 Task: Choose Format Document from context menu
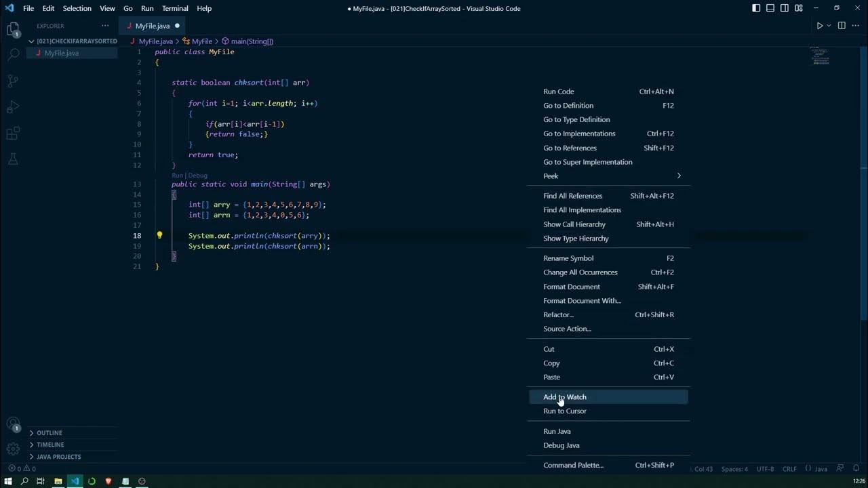point(609,287)
